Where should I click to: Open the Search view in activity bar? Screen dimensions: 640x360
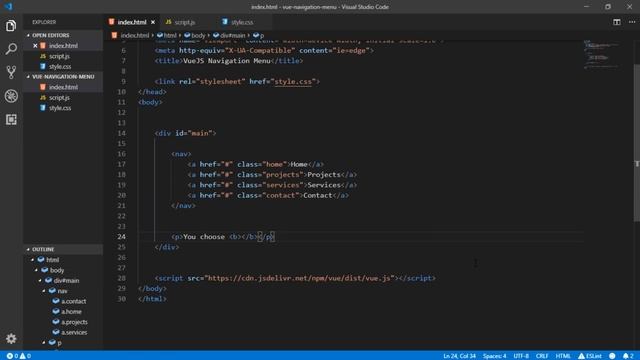point(11,49)
